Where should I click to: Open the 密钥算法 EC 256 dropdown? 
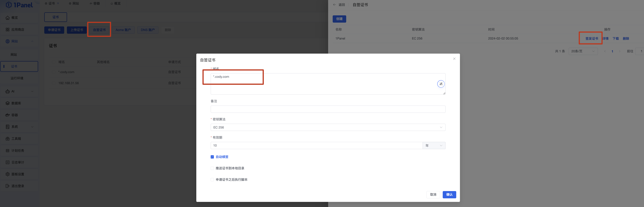tap(328, 127)
